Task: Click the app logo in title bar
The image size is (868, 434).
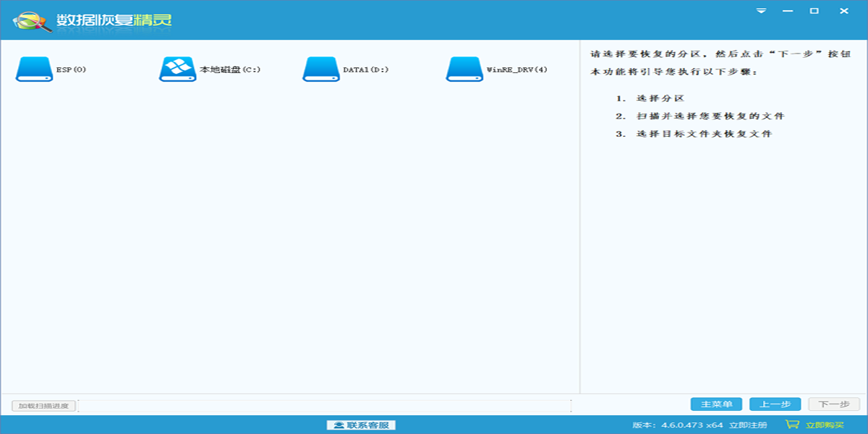Action: (33, 21)
